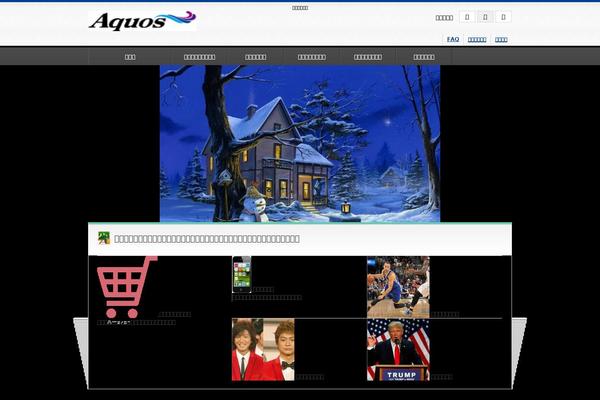The image size is (600, 400).
Task: Click the Aquos logo in the header
Action: pyautogui.click(x=142, y=21)
